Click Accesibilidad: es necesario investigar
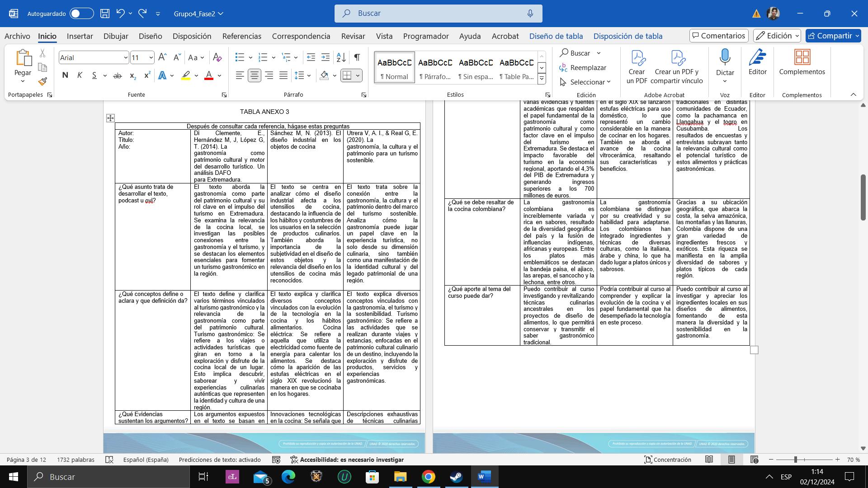868x488 pixels. click(347, 460)
